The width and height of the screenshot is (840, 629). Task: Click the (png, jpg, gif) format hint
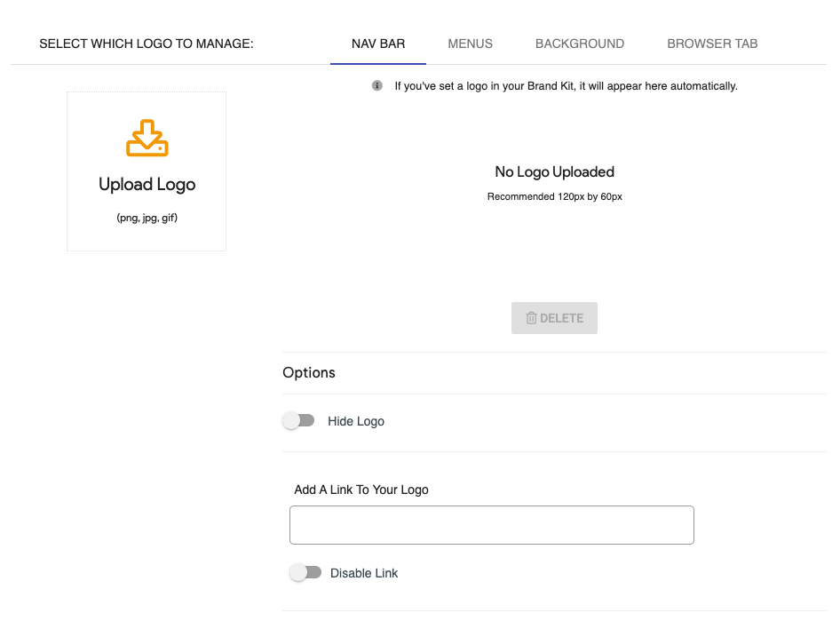pyautogui.click(x=147, y=218)
